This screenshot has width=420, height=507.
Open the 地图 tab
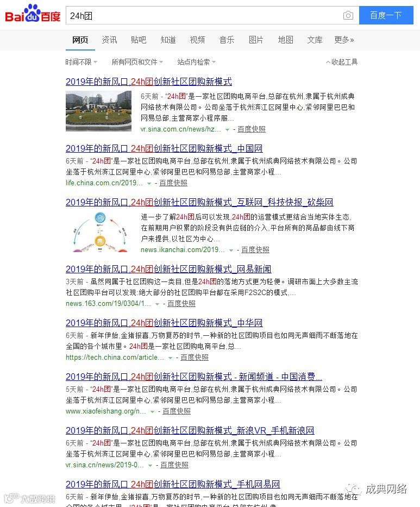click(x=285, y=40)
